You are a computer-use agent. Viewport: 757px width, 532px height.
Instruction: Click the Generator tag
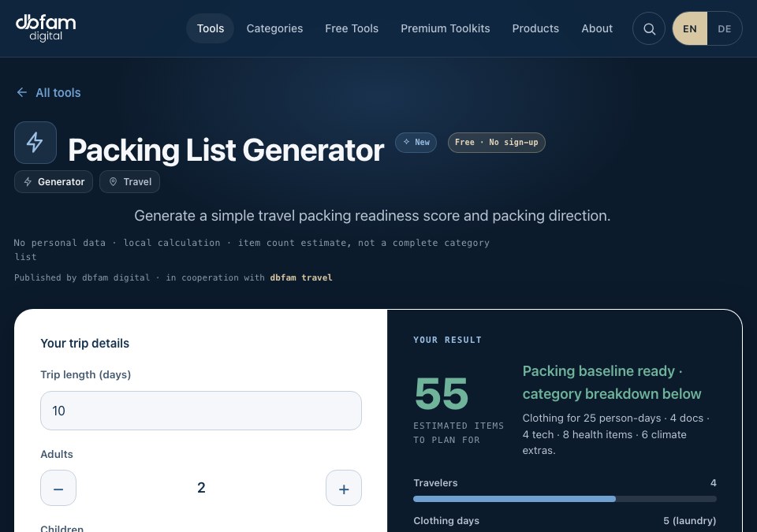tap(54, 181)
